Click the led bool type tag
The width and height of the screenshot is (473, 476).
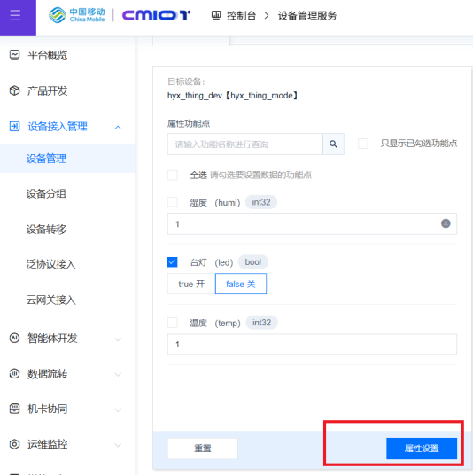[253, 262]
